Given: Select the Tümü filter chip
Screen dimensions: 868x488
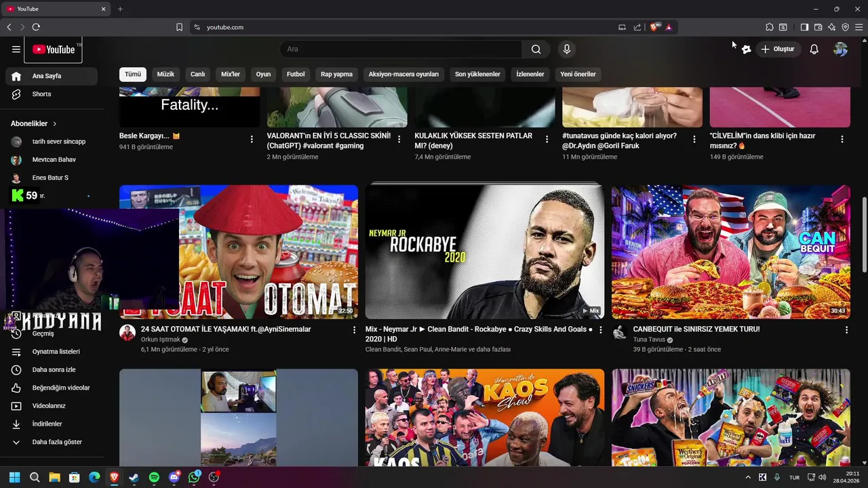Looking at the screenshot, I should tap(133, 74).
